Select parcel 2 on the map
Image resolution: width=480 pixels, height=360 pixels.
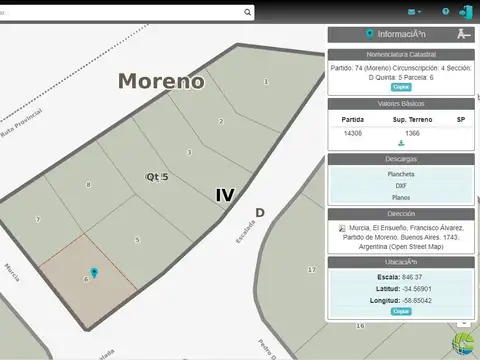221,121
